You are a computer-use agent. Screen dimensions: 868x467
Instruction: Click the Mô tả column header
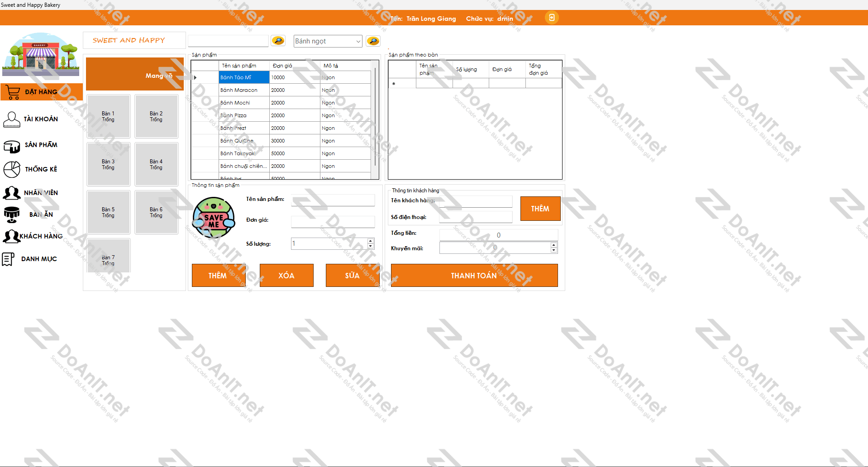click(x=346, y=66)
